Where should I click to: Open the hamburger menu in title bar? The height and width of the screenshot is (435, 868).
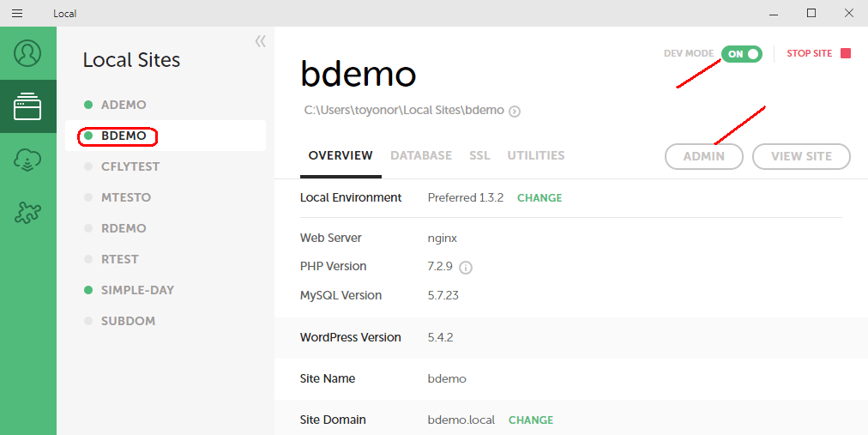point(17,13)
